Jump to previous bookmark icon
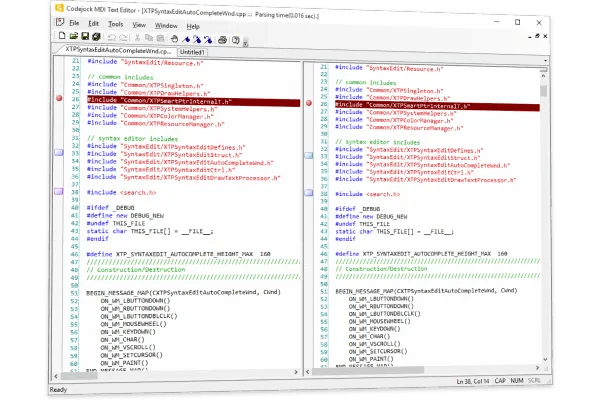This screenshot has height=400, width=600. click(x=208, y=39)
